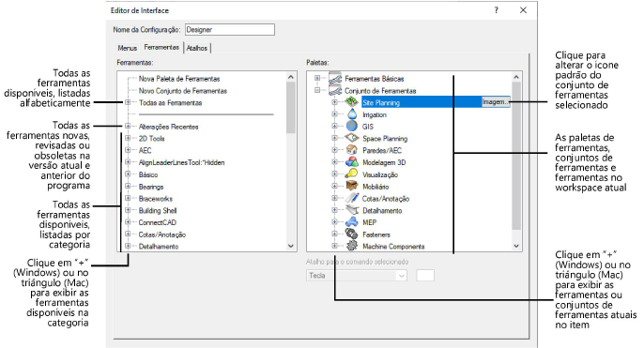The width and height of the screenshot is (644, 348).
Task: Select the Machine Components row label
Action: 393,246
